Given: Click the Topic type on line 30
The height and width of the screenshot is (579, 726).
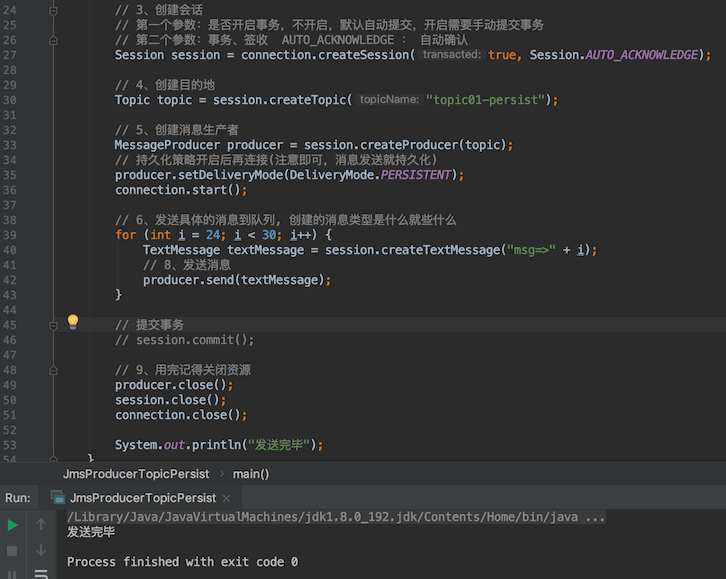Looking at the screenshot, I should (x=132, y=100).
